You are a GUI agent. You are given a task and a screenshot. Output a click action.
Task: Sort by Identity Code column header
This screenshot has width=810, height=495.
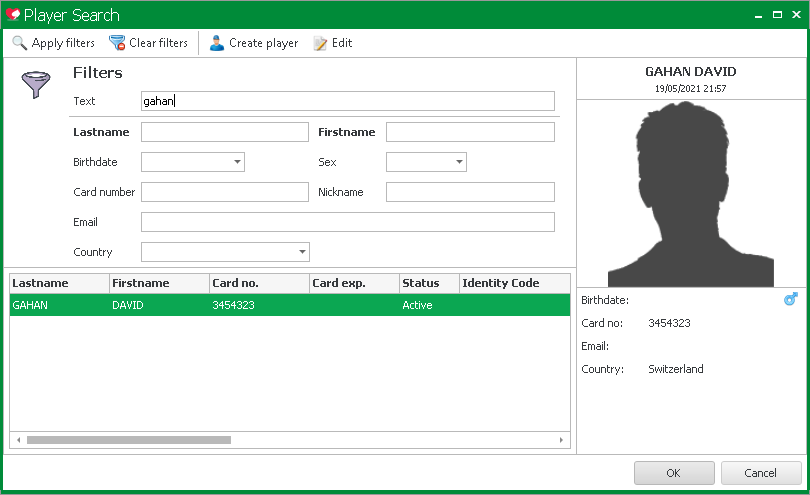pyautogui.click(x=515, y=283)
